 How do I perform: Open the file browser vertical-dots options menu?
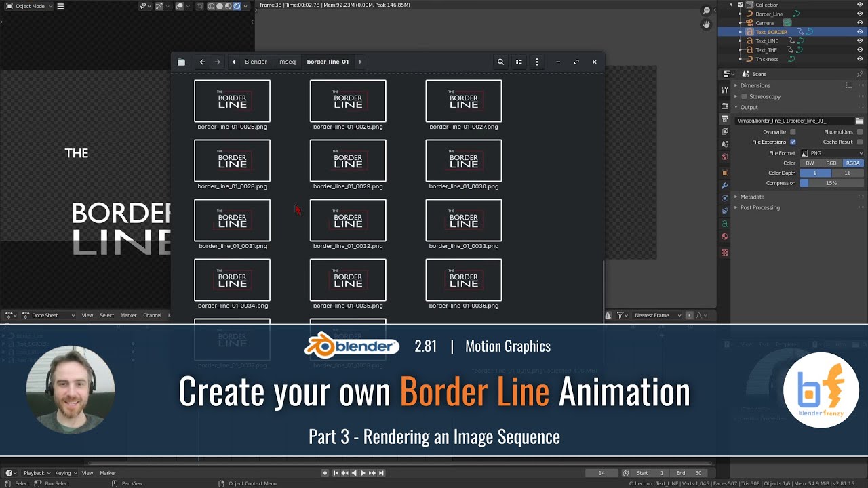pos(537,62)
